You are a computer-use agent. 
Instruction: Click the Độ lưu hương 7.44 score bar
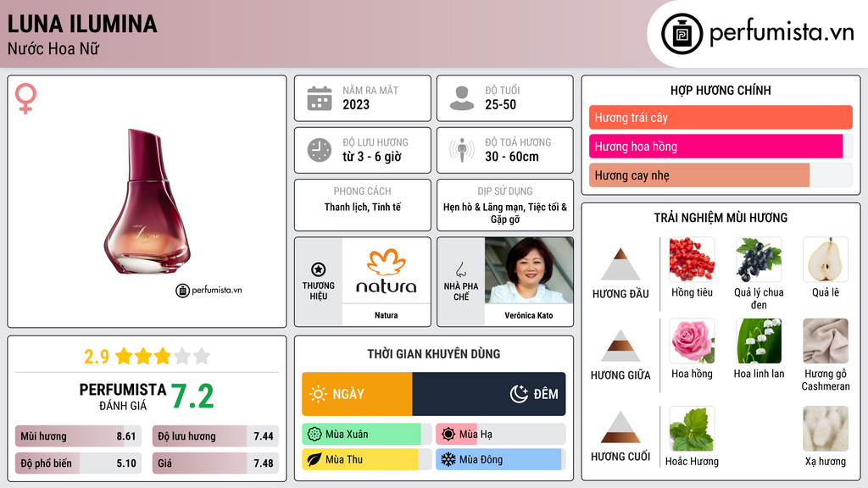[x=215, y=436]
